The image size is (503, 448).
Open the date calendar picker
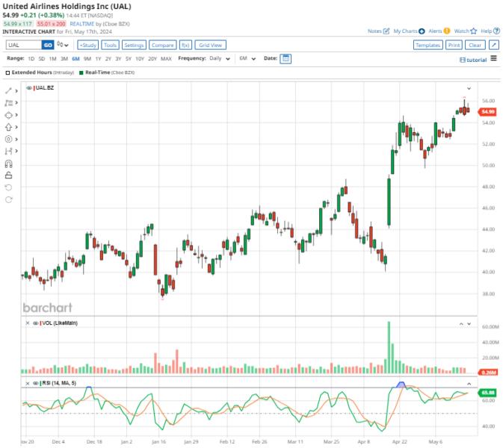286,59
